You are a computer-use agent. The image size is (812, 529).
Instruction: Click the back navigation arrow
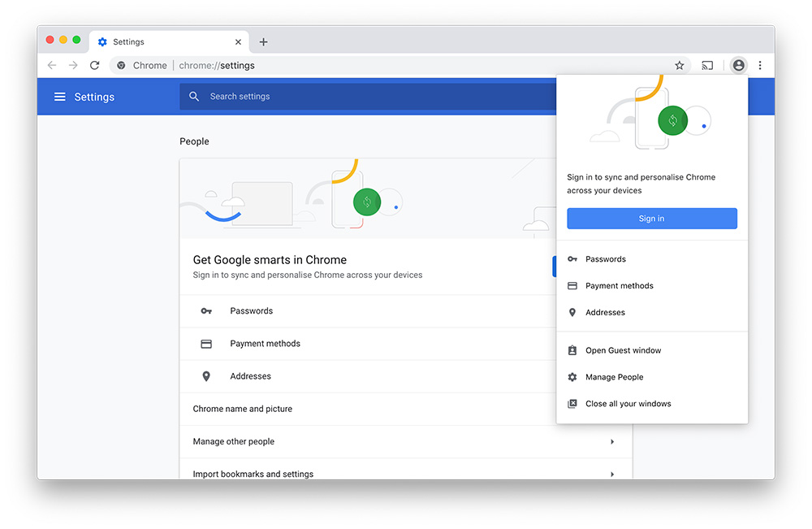click(x=52, y=65)
